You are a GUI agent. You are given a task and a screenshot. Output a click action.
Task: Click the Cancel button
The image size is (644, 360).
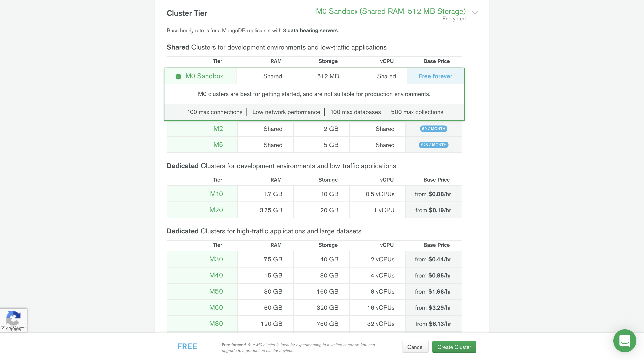(x=415, y=347)
